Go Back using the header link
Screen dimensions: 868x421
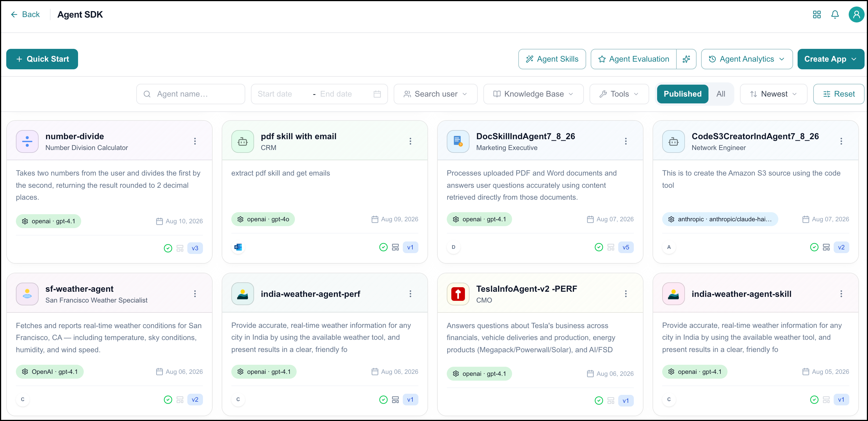coord(25,14)
